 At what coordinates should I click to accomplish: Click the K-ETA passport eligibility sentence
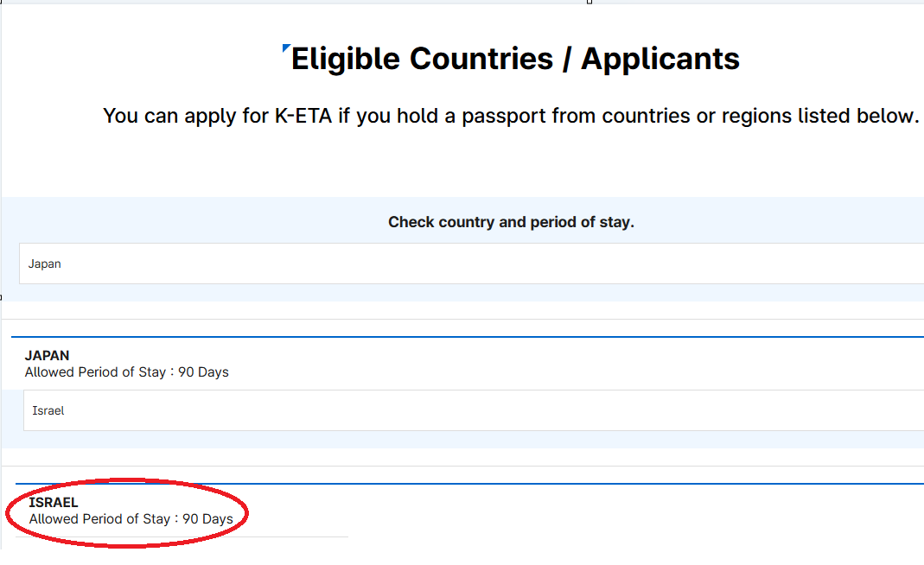pyautogui.click(x=510, y=116)
